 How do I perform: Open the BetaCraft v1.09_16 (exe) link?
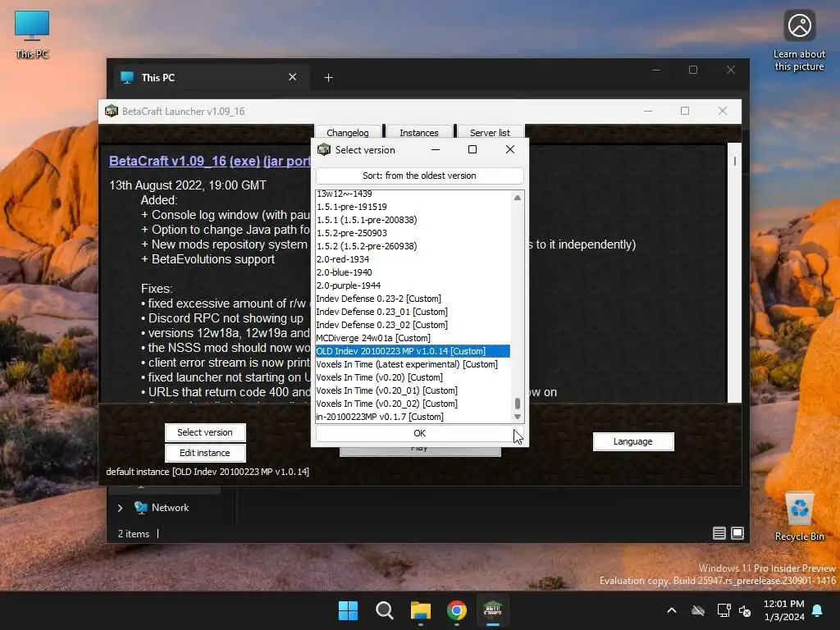coord(185,161)
